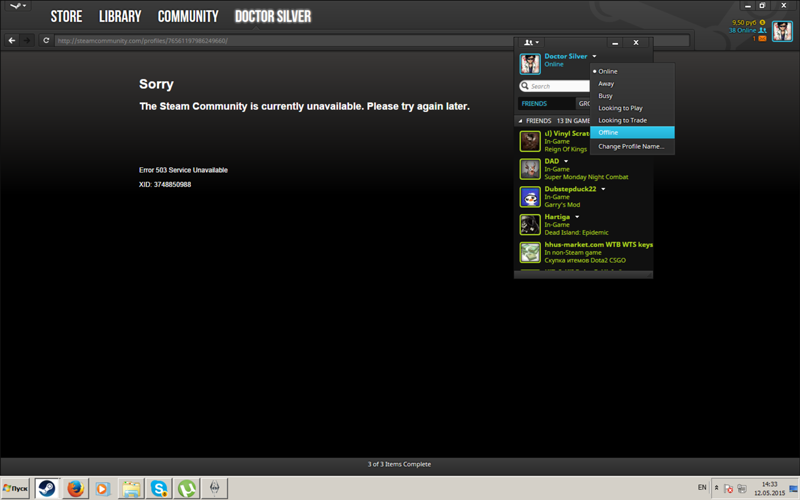
Task: Click Garry's Mod game text
Action: tap(562, 205)
